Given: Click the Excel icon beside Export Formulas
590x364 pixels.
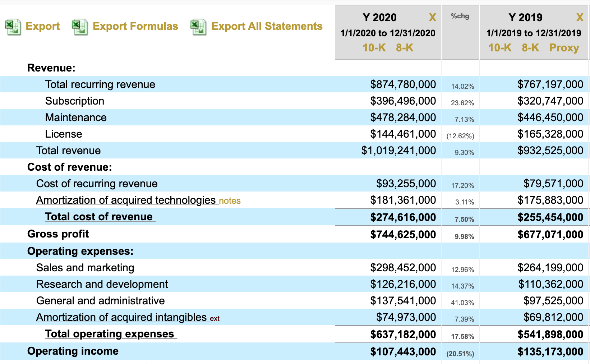Looking at the screenshot, I should (x=80, y=27).
